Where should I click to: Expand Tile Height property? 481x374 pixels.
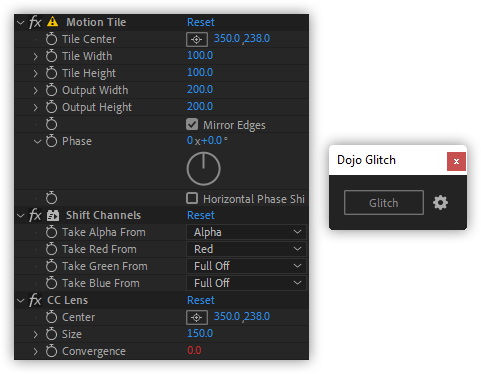coord(36,73)
